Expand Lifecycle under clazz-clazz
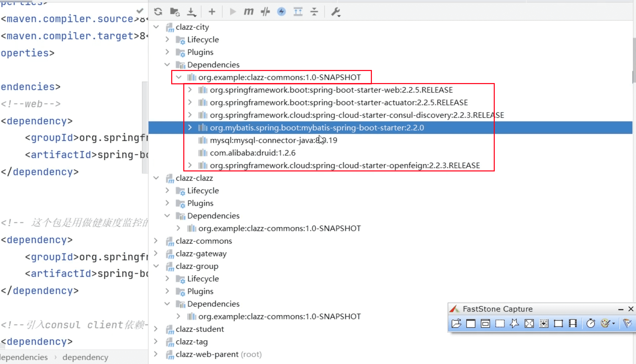 (167, 190)
